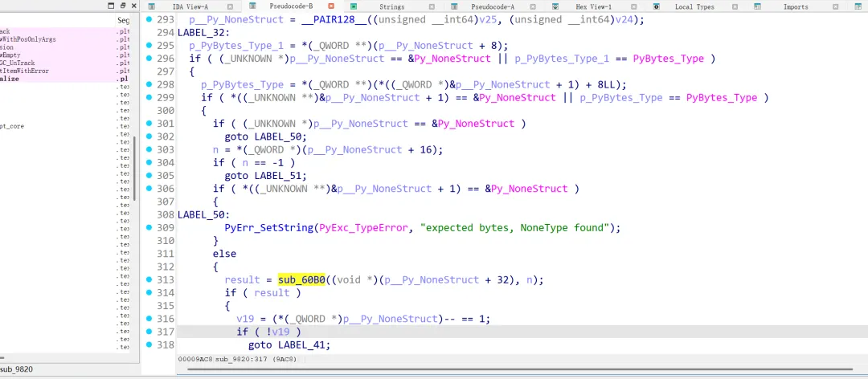Toggle breakpoint dot on line 298
This screenshot has width=868, height=379.
pos(149,84)
